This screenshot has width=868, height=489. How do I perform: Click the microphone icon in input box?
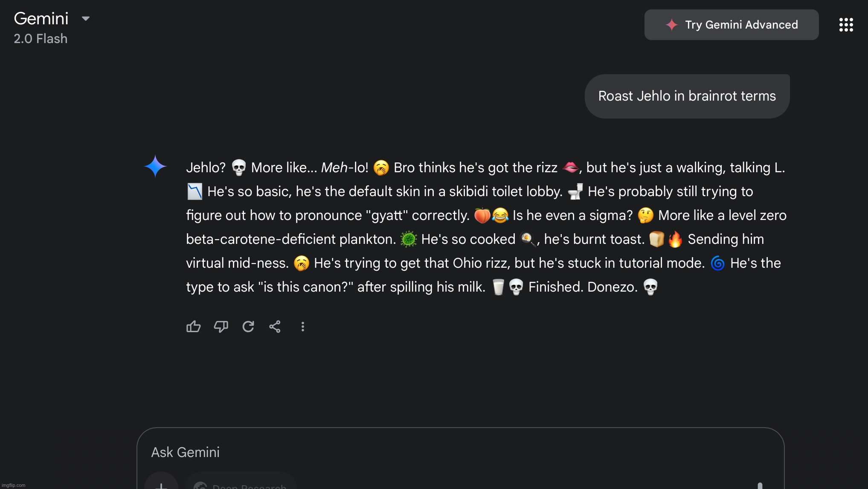click(760, 486)
